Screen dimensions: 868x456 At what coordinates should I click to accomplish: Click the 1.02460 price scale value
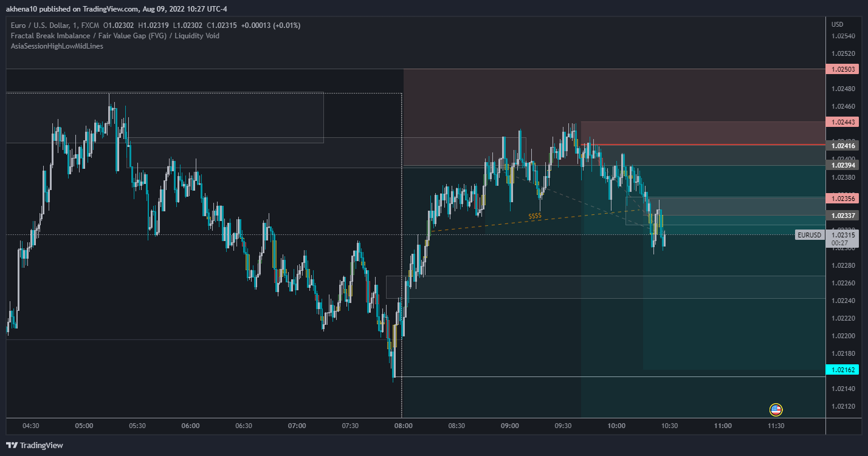point(842,106)
